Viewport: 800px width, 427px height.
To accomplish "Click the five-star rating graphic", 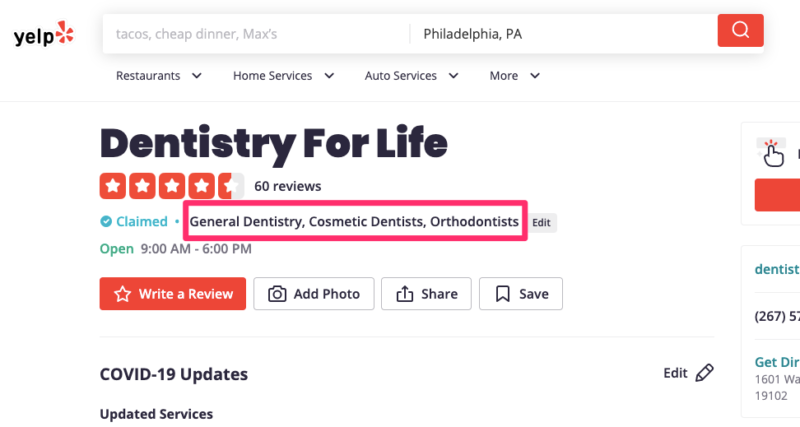I will (171, 186).
